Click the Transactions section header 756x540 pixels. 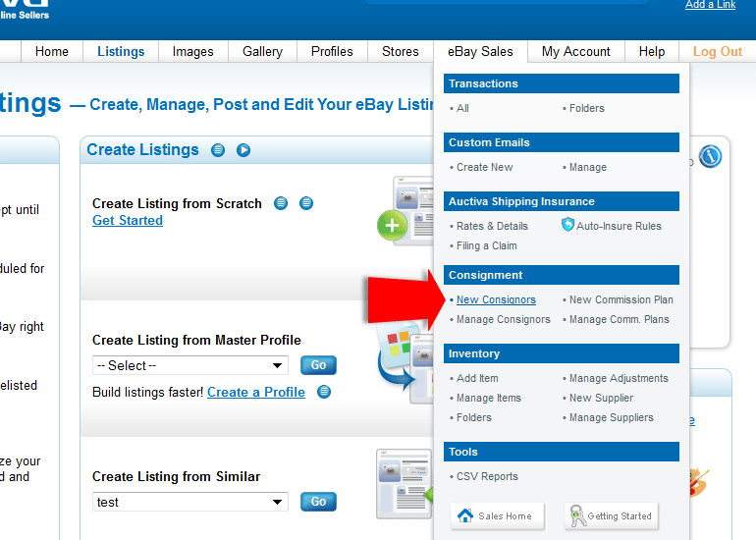562,83
